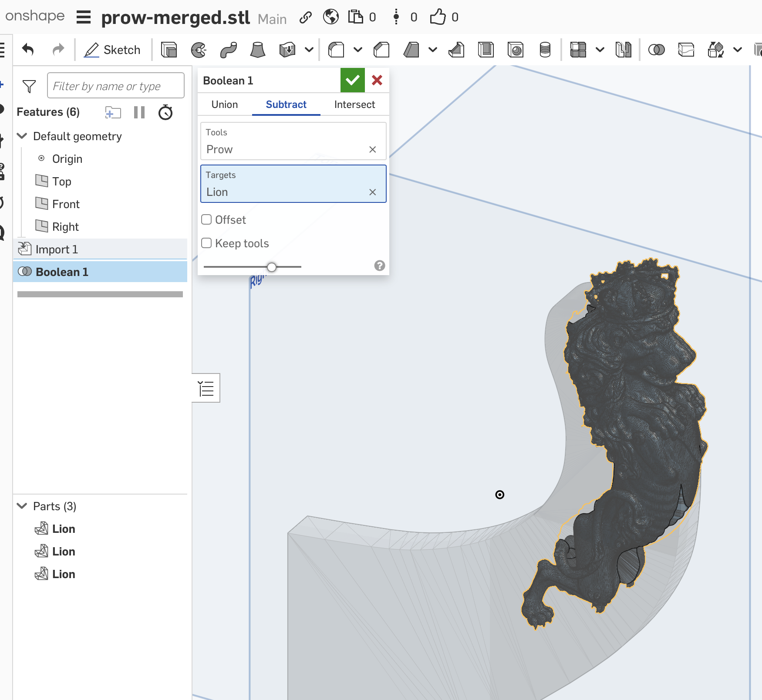The height and width of the screenshot is (700, 762).
Task: Select the Extrude tool icon
Action: tap(169, 50)
